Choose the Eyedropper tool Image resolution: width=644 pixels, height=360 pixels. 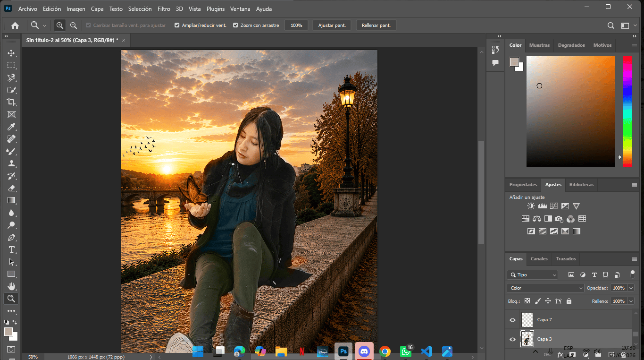tap(11, 127)
